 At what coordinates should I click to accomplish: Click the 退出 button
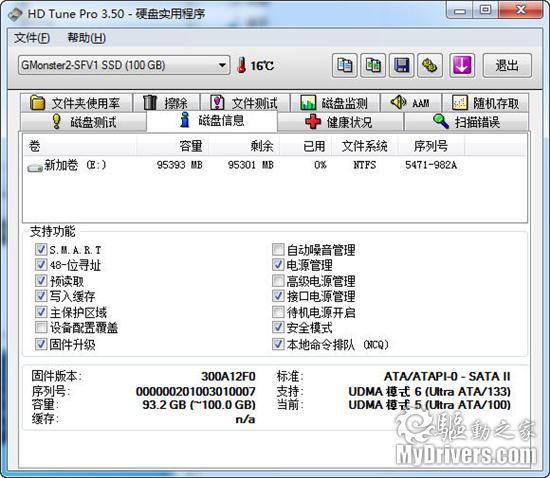click(x=507, y=66)
